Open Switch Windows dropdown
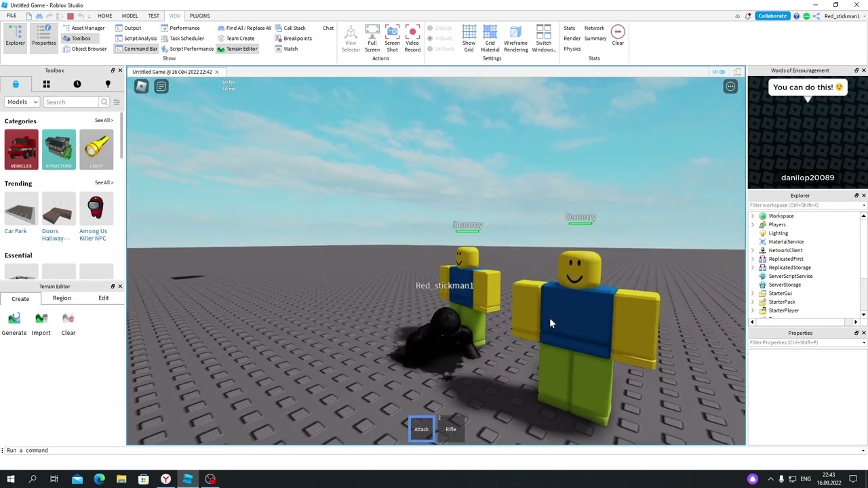Screen dimensions: 868x488 tap(544, 39)
